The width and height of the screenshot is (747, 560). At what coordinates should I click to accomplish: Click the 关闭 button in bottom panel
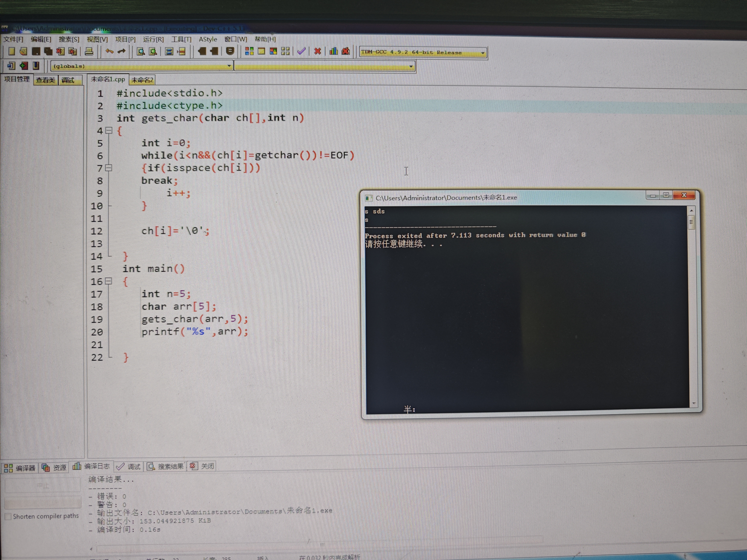(202, 466)
